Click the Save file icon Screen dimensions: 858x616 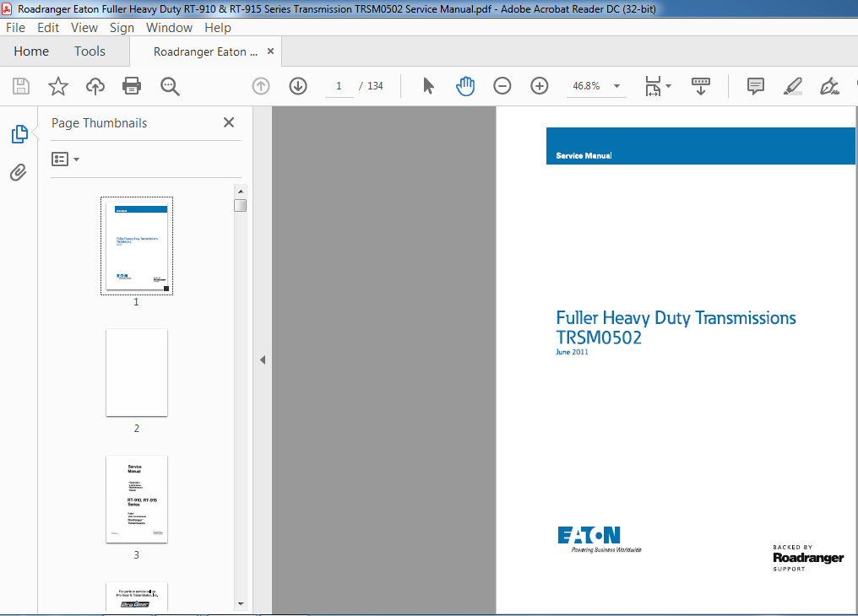coord(21,86)
